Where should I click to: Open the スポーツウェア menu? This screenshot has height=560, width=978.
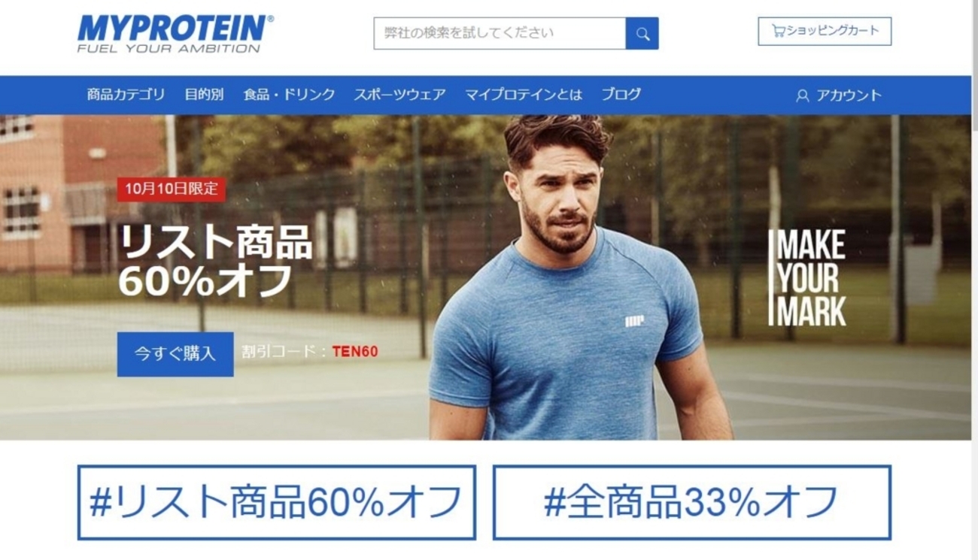[x=399, y=95]
